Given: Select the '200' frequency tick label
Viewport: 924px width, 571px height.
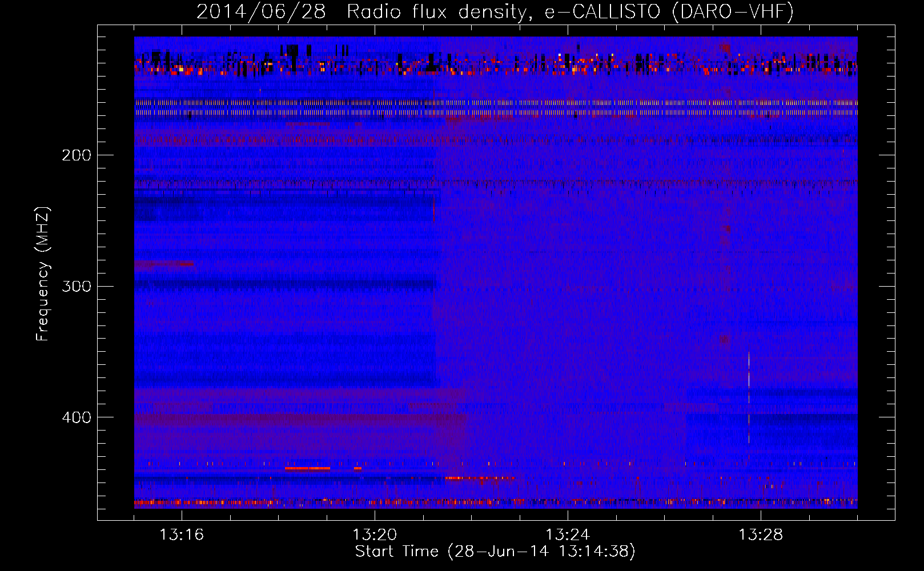Looking at the screenshot, I should click(x=77, y=155).
